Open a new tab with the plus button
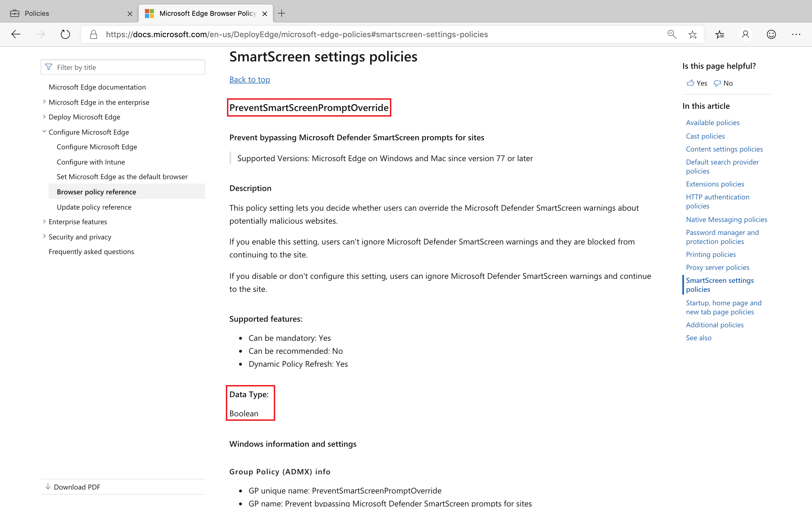Viewport: 812px width, 507px height. coord(281,14)
